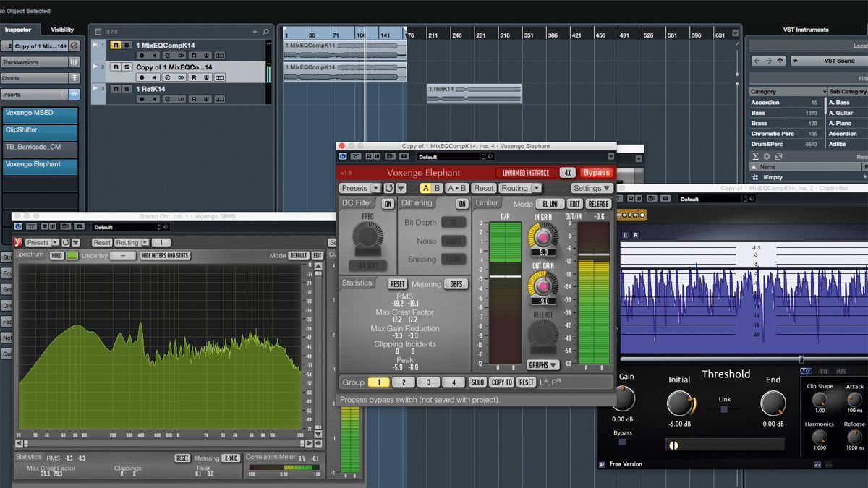Open the Settings menu in Voxengo Elephant

pos(593,188)
